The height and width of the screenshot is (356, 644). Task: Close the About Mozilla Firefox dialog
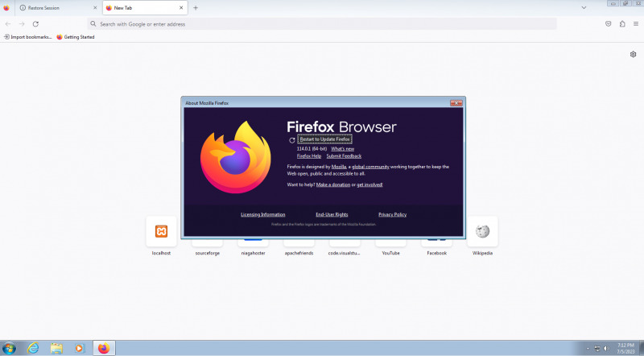456,103
